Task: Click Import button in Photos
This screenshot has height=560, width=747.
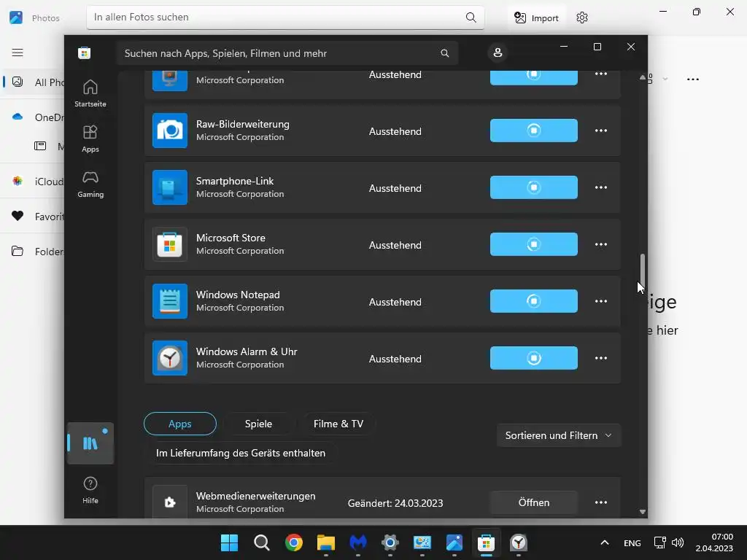Action: point(536,18)
